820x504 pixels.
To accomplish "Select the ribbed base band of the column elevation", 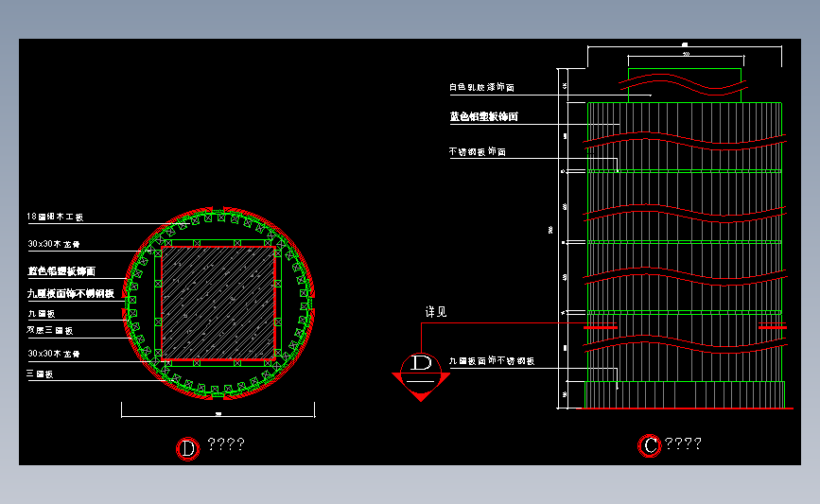I will pos(685,394).
